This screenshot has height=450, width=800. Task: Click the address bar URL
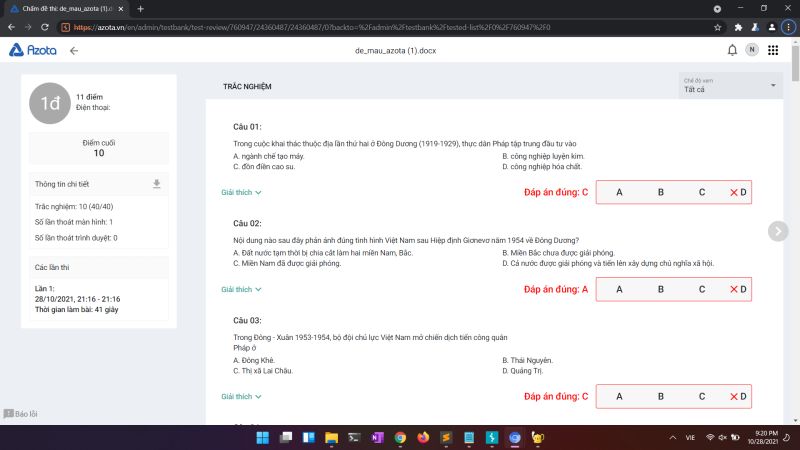312,28
